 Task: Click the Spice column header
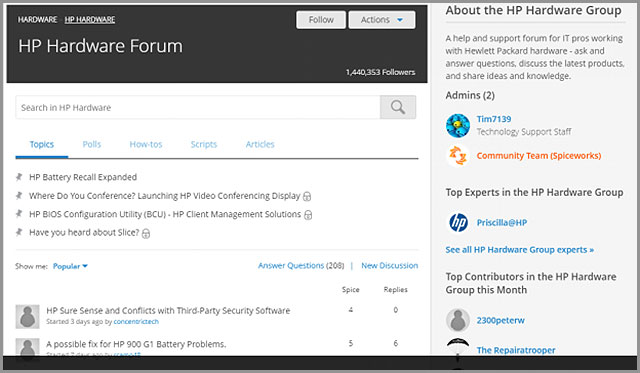(x=351, y=289)
